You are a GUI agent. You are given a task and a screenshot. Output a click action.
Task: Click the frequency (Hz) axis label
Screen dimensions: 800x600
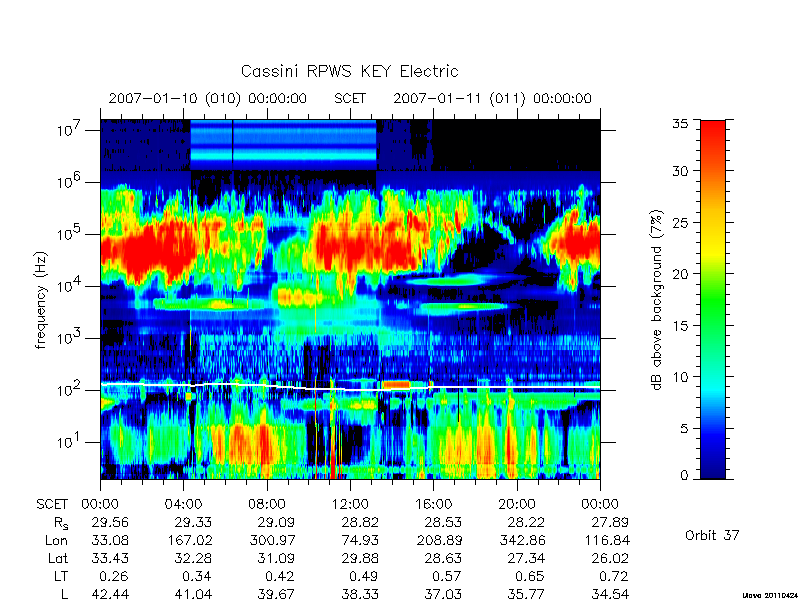click(x=41, y=300)
